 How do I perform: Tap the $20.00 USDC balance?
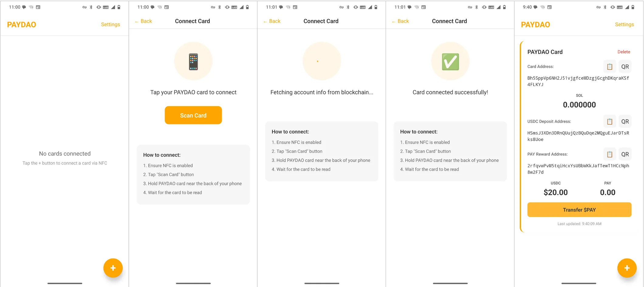coord(556,192)
